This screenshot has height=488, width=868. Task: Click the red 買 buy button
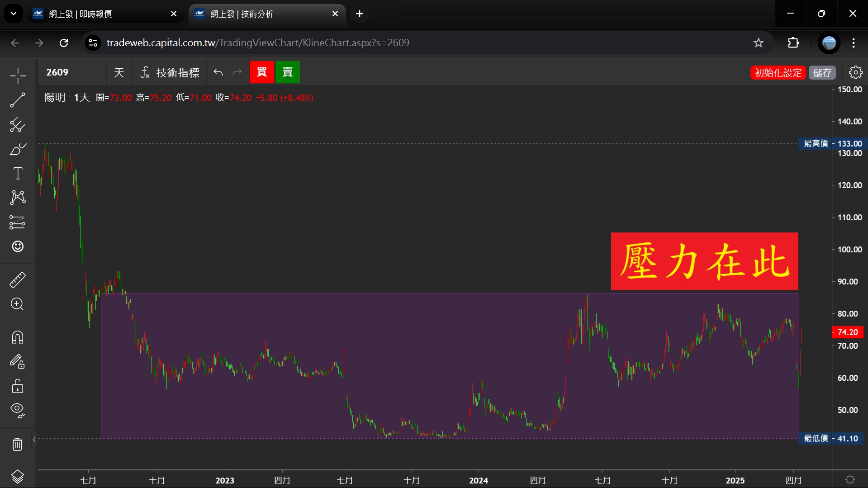coord(262,72)
